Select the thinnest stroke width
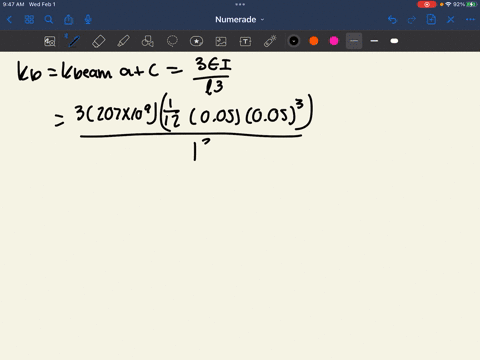This screenshot has height=360, width=480. pyautogui.click(x=354, y=41)
